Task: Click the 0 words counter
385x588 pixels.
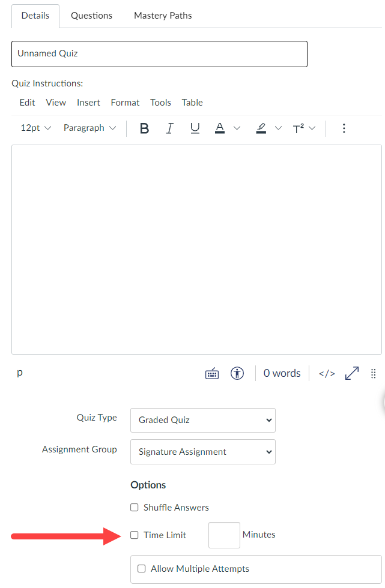Action: (x=282, y=373)
